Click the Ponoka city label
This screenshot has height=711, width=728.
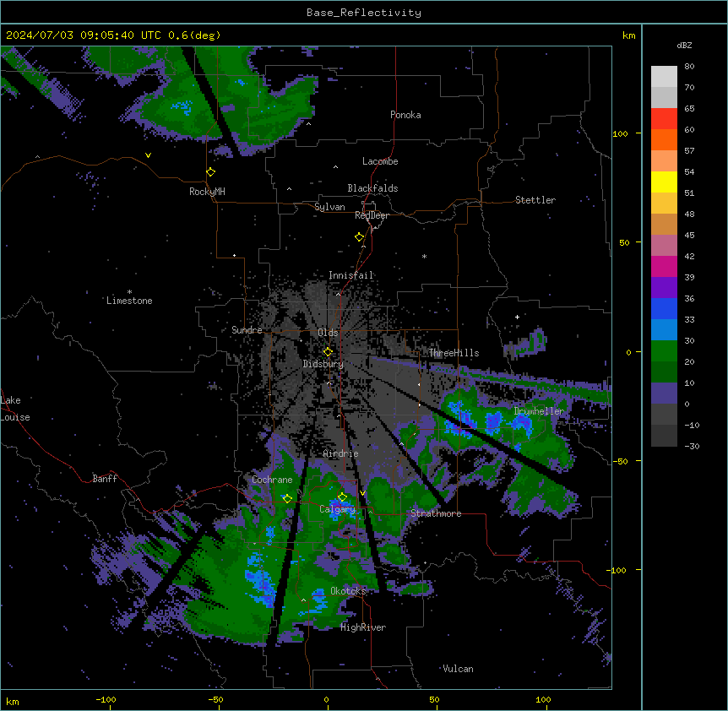(405, 115)
